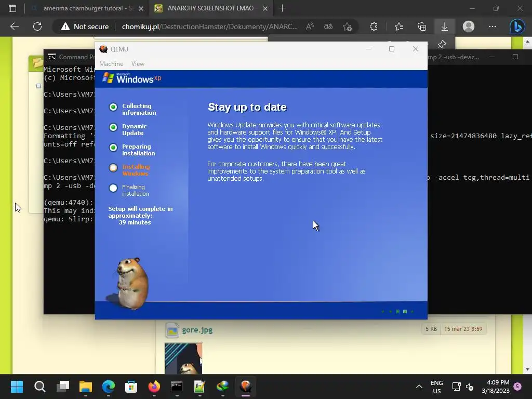
Task: Open the Favorites list icon
Action: coord(399,26)
